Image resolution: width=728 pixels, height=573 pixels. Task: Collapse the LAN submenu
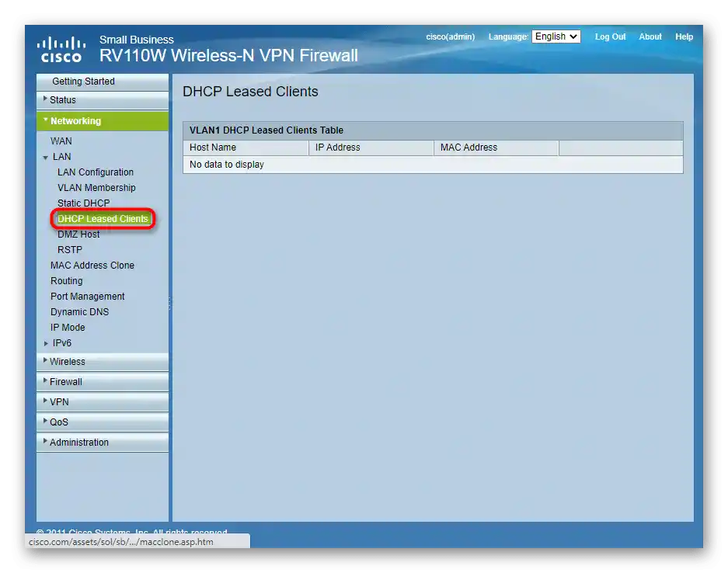point(61,157)
